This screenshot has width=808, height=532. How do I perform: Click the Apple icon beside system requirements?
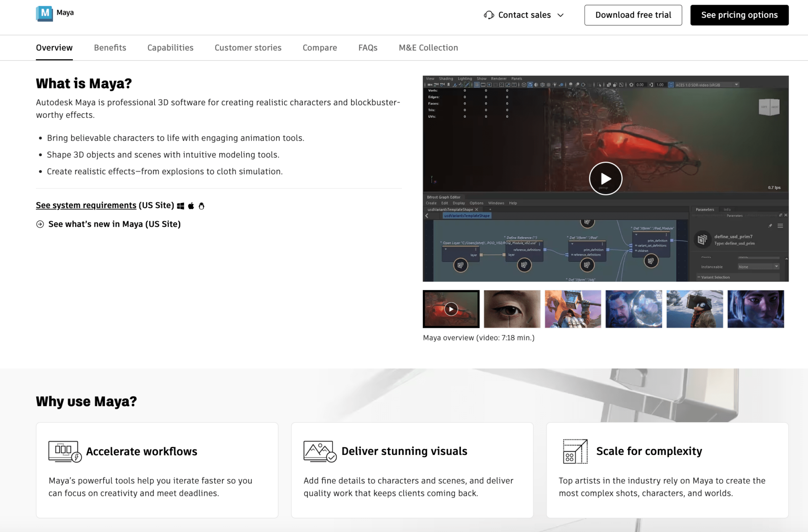coord(191,206)
